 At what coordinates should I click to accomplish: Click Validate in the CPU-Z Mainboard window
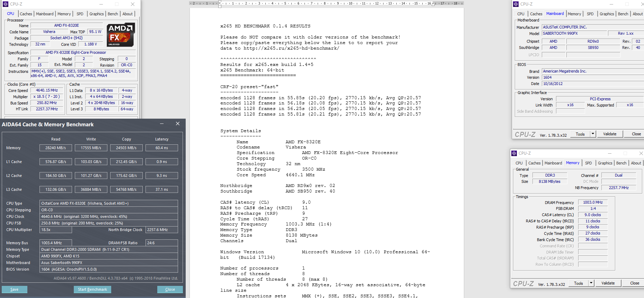pos(610,134)
